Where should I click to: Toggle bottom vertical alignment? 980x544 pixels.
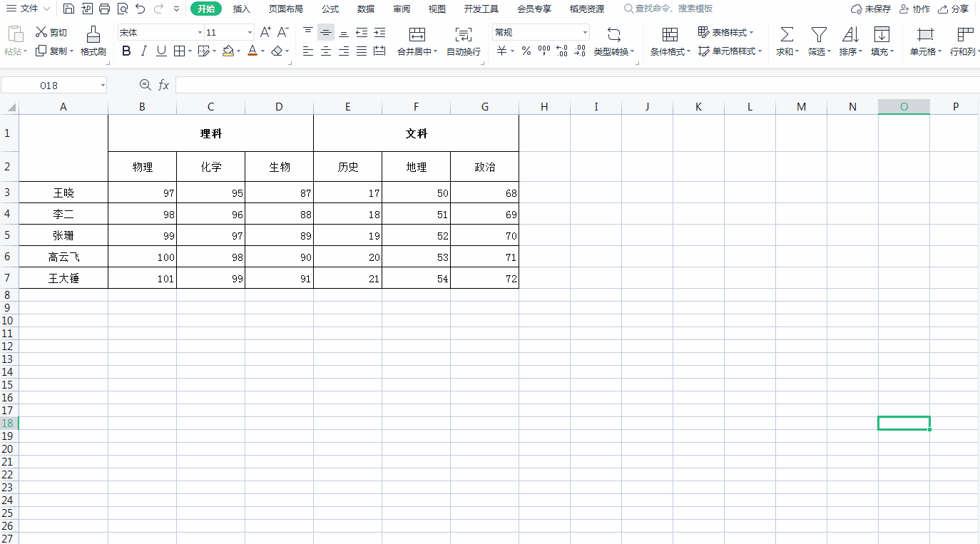(344, 32)
